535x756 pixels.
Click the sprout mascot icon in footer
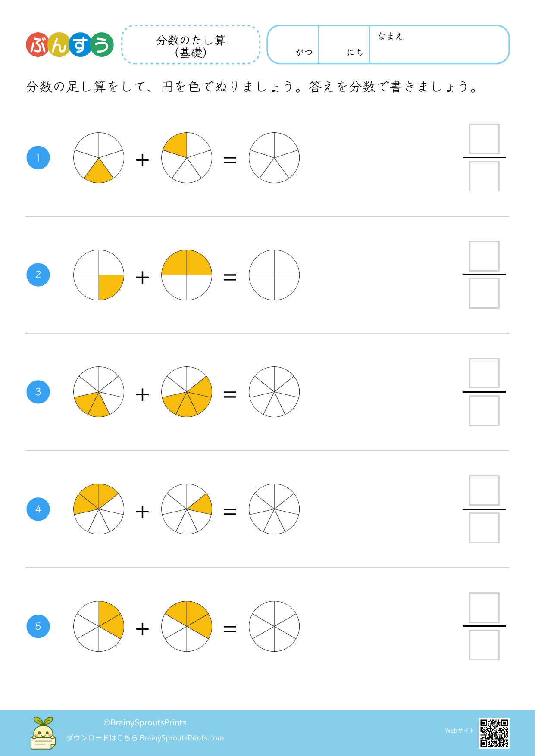[x=43, y=733]
